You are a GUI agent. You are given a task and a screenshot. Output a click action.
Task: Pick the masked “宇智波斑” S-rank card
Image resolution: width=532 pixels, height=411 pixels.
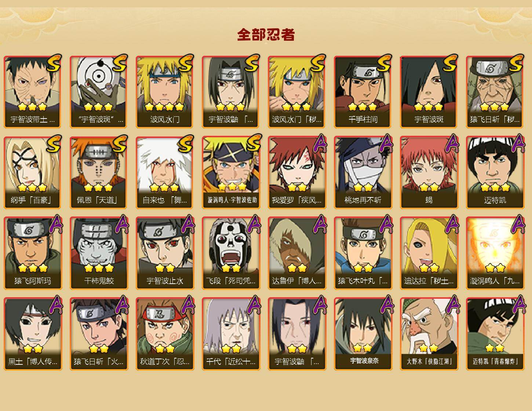[x=99, y=92]
